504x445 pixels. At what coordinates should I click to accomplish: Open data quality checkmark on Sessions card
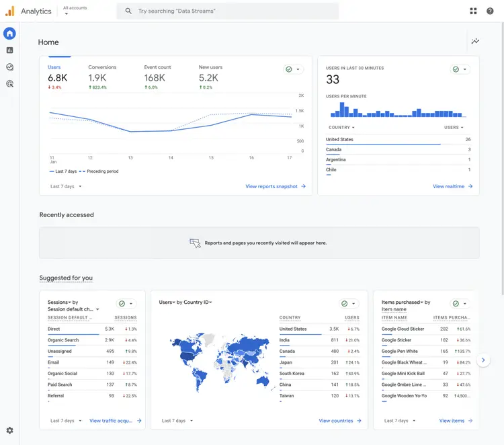122,304
